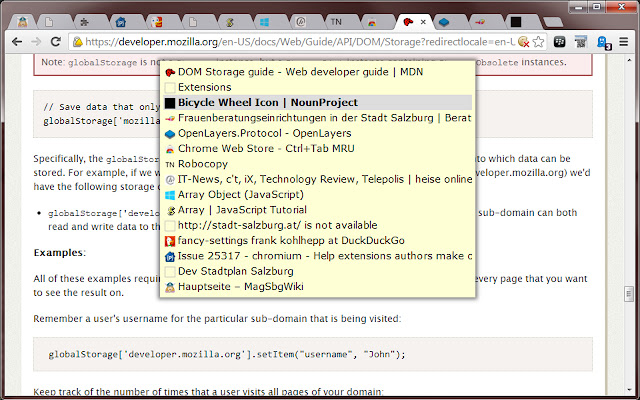Choose 'fancy-settings frank kohlhepp at DuckDuckGo' entry

pos(318,240)
